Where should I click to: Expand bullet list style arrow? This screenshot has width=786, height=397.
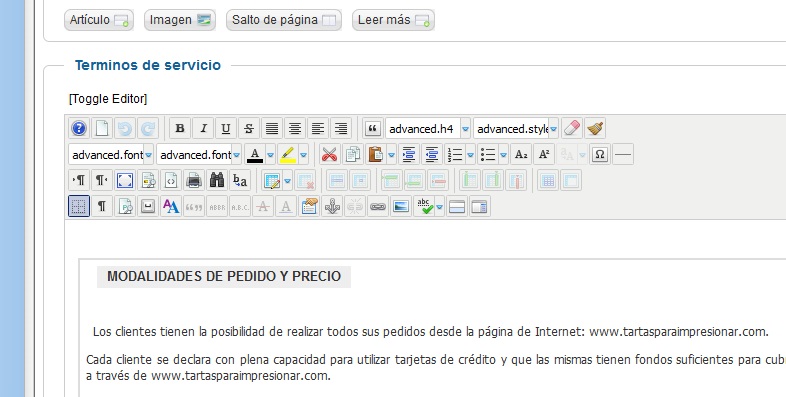click(x=503, y=155)
